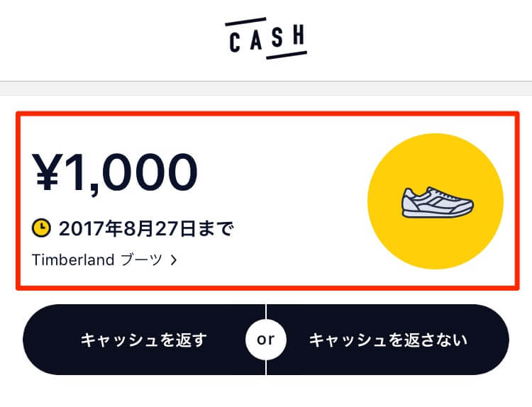The width and height of the screenshot is (532, 407).
Task: Tap the yellow circle item thumbnail
Action: point(436,201)
